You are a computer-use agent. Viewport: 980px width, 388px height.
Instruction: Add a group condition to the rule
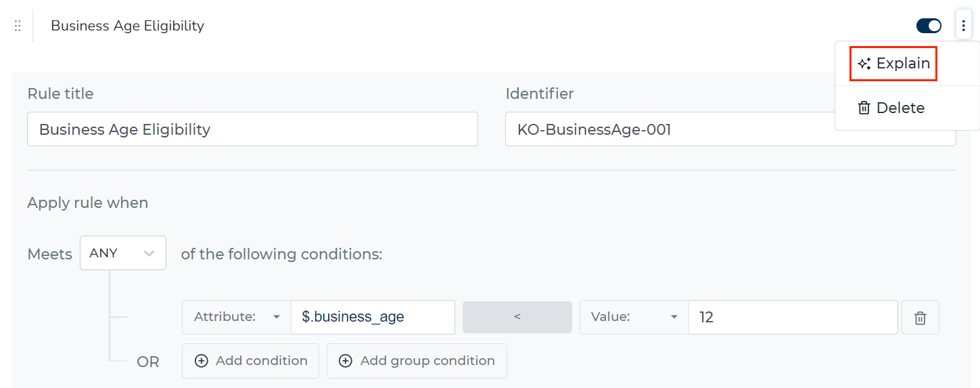[x=417, y=361]
